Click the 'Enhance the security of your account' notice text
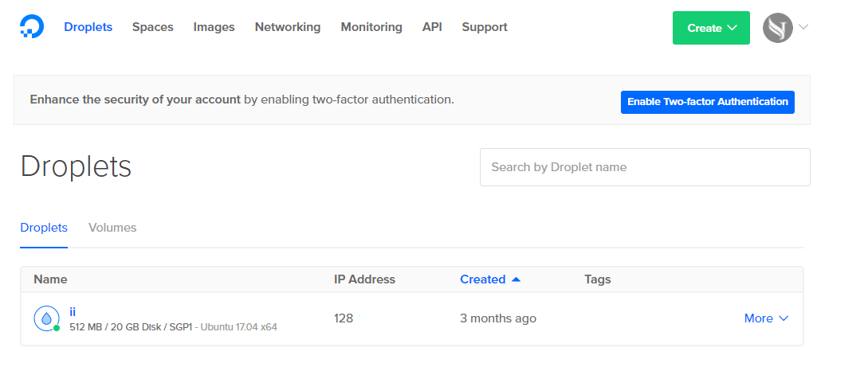Image resolution: width=868 pixels, height=367 pixels. [x=135, y=100]
